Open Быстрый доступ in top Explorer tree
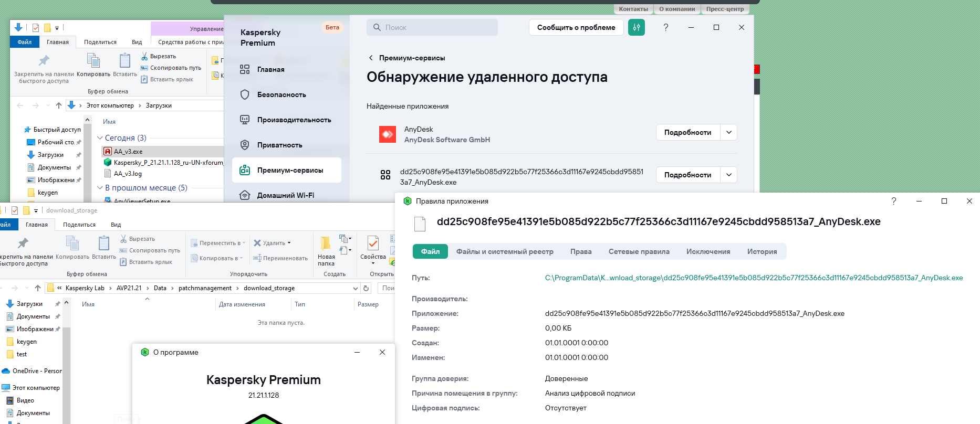Viewport: 980px width, 424px height. pos(53,130)
